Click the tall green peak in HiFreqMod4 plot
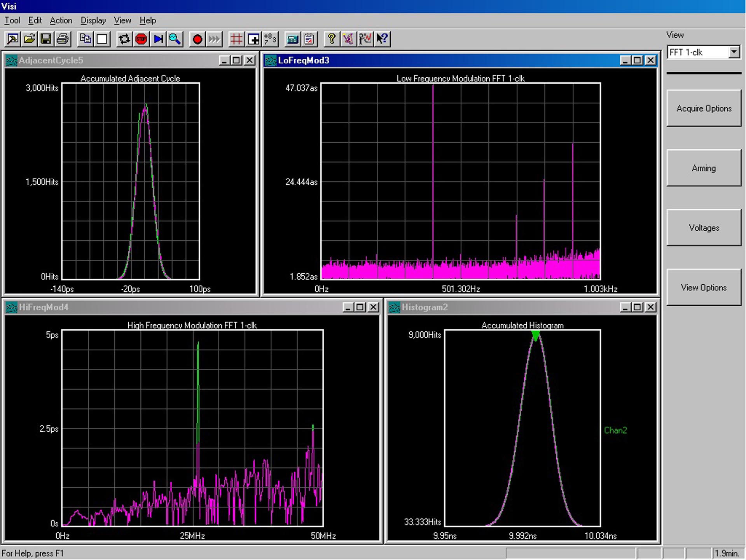This screenshot has height=560, width=746. (198, 393)
